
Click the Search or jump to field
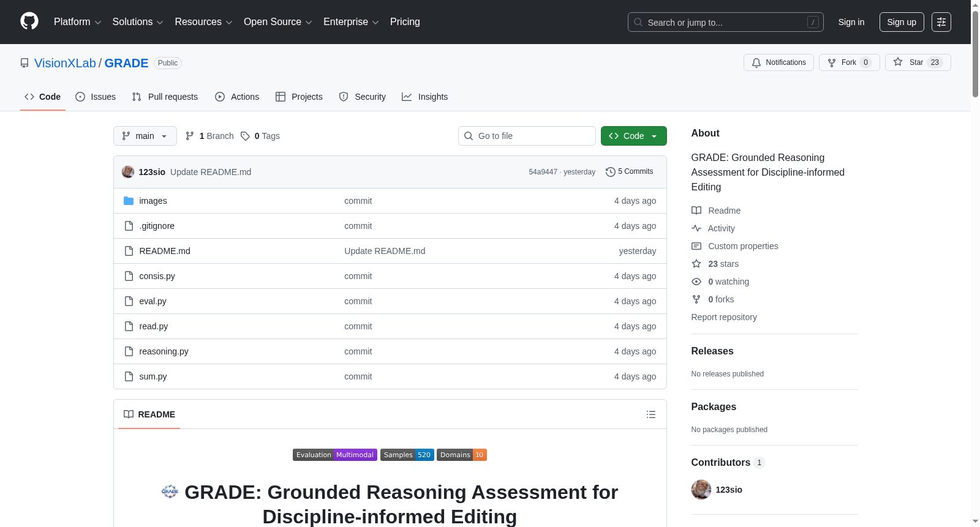coord(726,22)
